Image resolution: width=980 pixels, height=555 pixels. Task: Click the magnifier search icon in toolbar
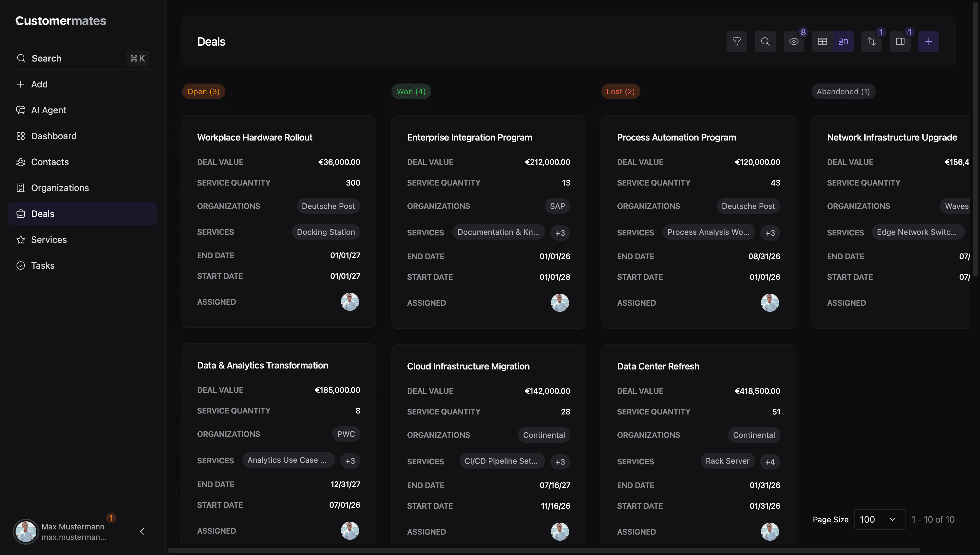tap(765, 41)
